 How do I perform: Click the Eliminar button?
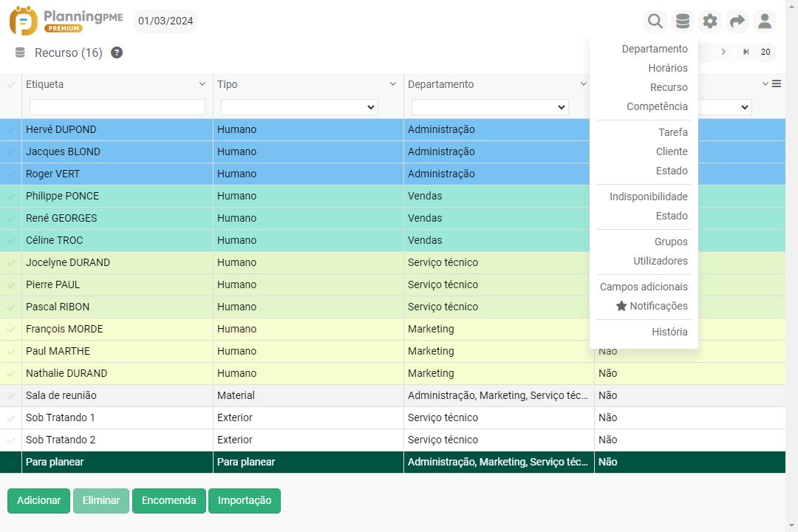coord(100,500)
